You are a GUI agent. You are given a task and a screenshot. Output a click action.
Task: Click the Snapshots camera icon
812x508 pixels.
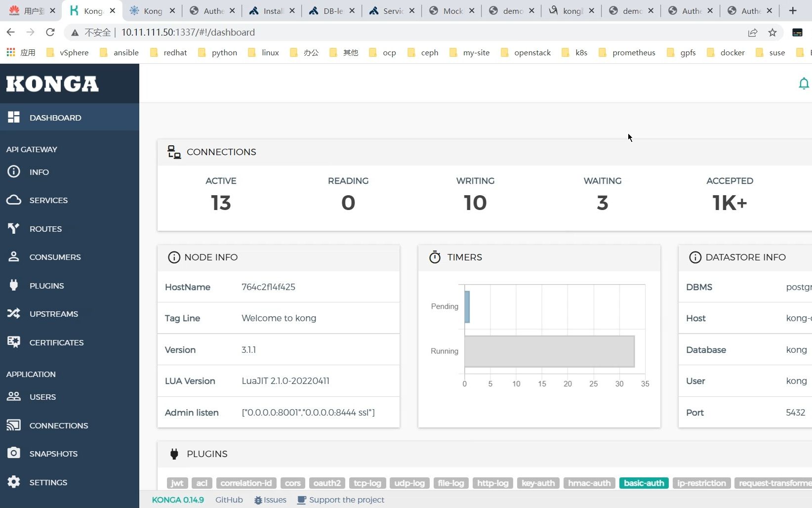click(x=14, y=453)
